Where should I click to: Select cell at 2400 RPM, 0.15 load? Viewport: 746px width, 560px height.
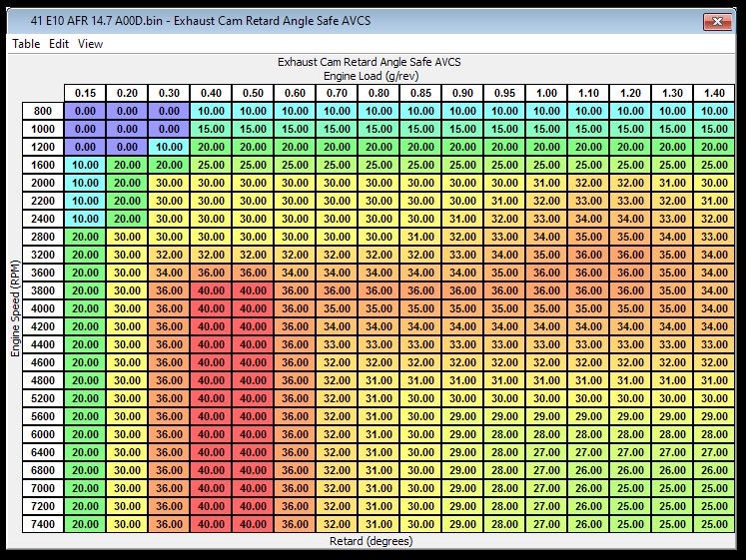85,219
